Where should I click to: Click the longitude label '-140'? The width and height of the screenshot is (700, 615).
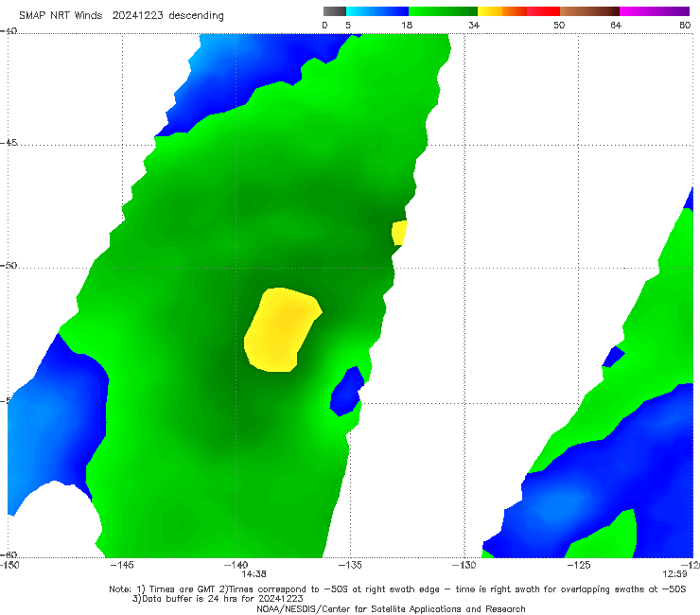pyautogui.click(x=236, y=565)
